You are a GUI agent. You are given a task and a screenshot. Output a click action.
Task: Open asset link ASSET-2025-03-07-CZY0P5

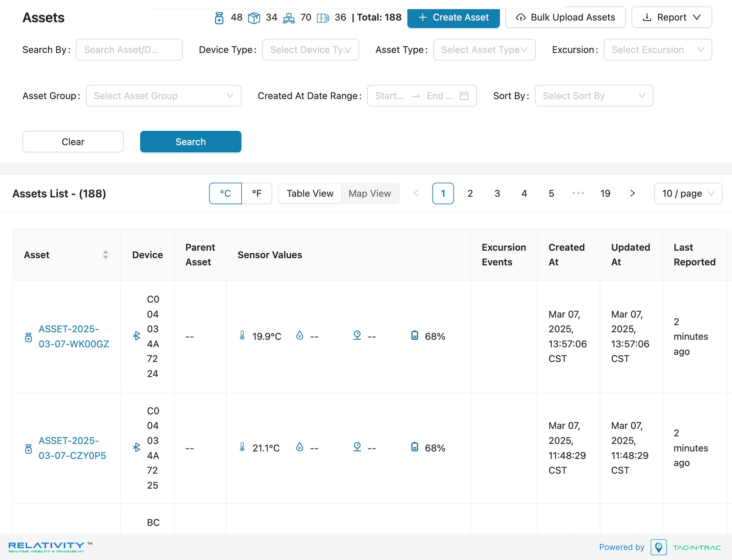[72, 448]
